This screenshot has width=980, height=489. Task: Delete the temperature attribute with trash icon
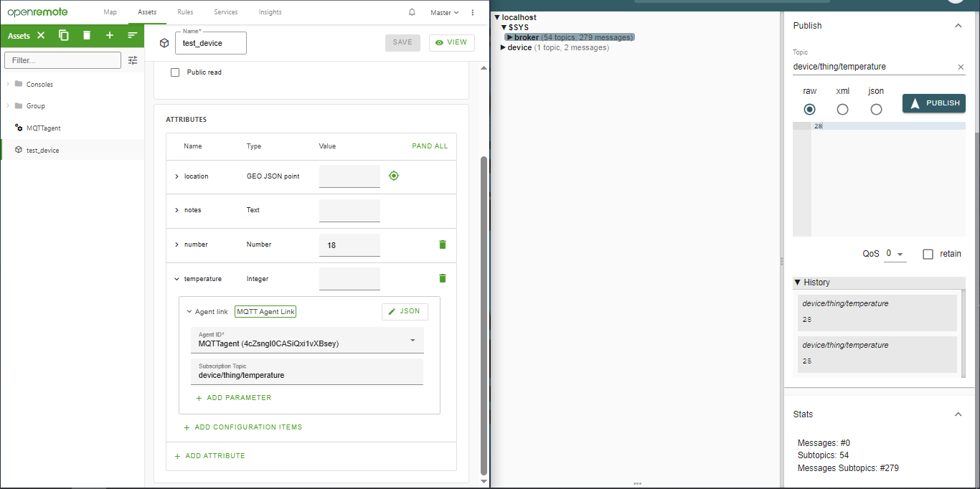click(442, 278)
